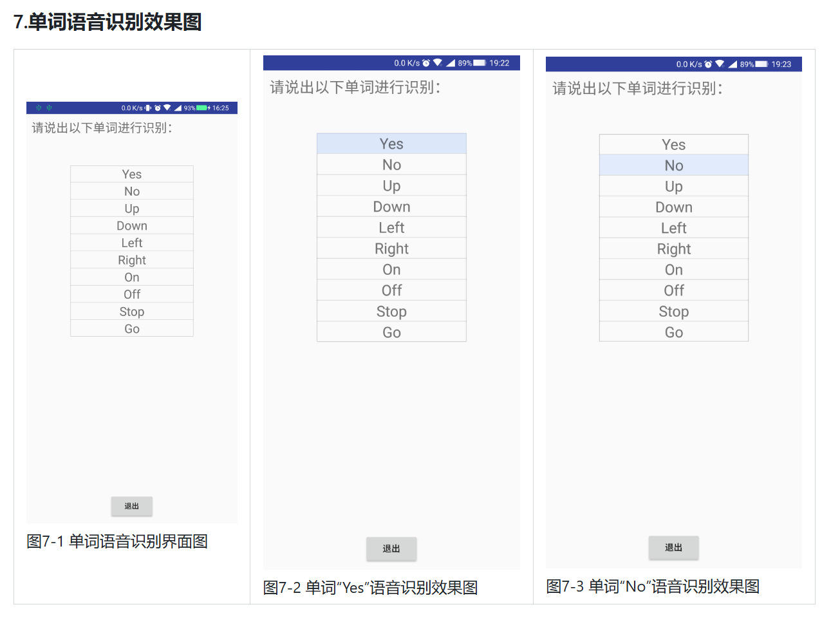
Task: Select On row in figure 7-1 list
Action: [132, 277]
